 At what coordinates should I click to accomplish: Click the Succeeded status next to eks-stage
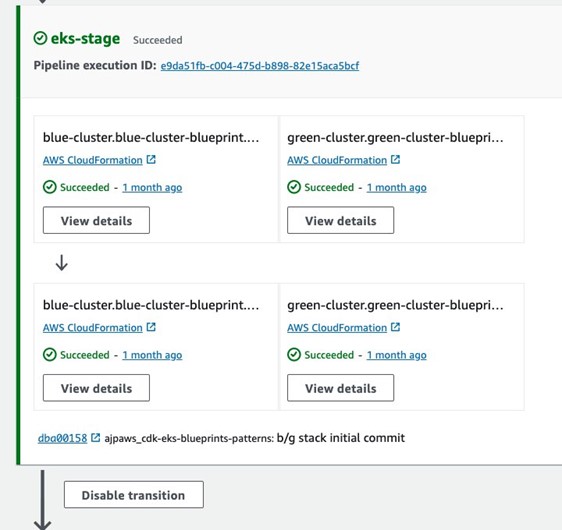point(157,40)
